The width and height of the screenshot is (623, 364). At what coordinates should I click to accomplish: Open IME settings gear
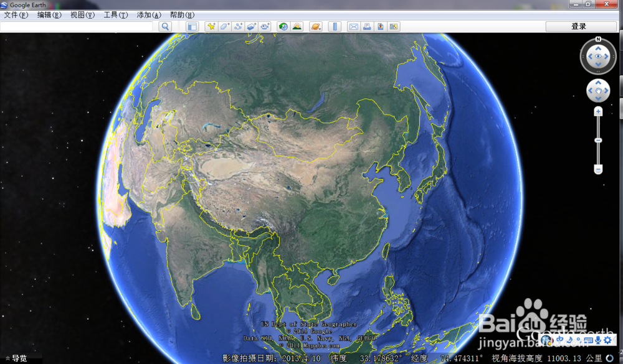(x=607, y=340)
